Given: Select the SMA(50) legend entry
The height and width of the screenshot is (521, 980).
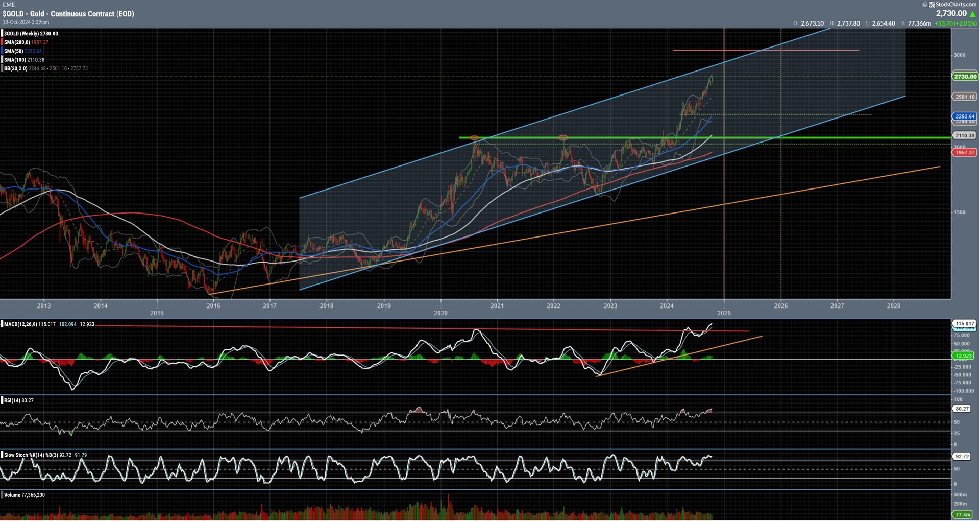Looking at the screenshot, I should pos(23,51).
